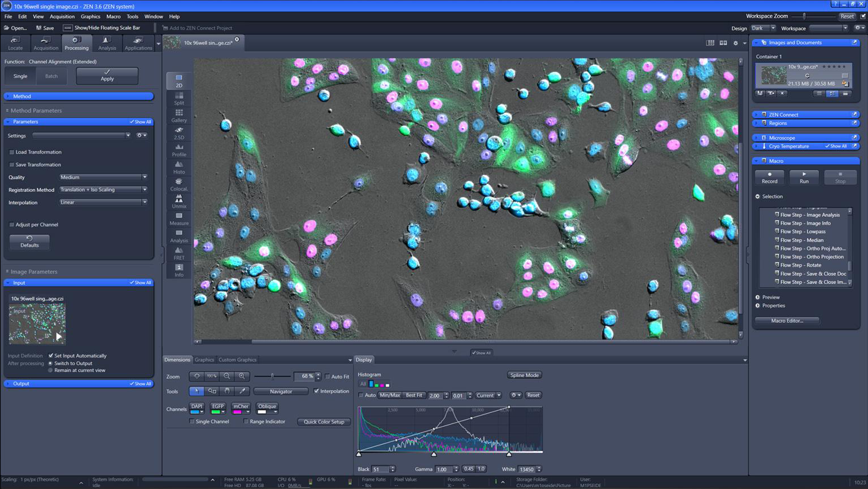Select the Unmix view icon
Image resolution: width=868 pixels, height=489 pixels.
(x=178, y=202)
